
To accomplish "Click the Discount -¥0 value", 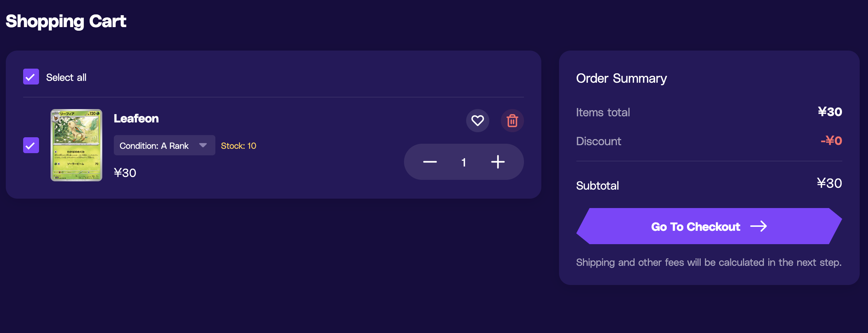I will 831,140.
